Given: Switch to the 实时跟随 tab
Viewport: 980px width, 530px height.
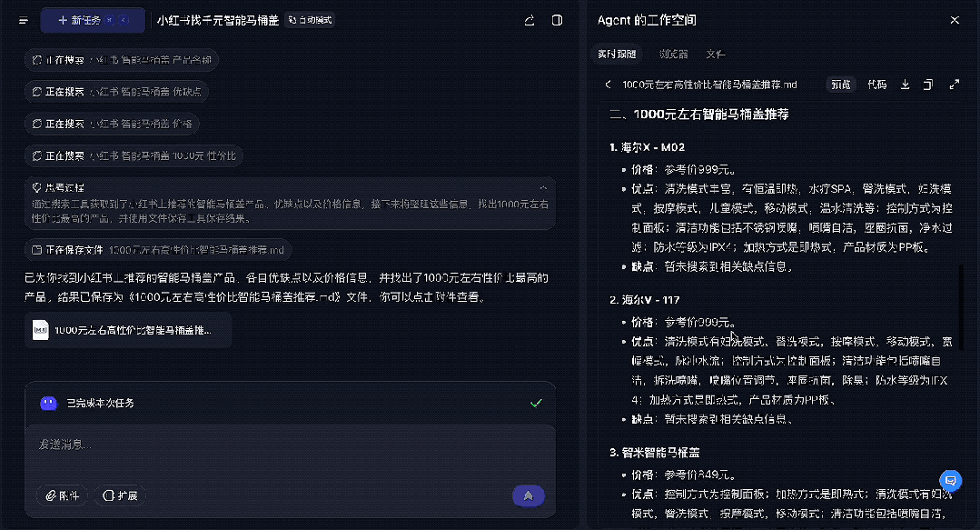Looking at the screenshot, I should tap(617, 54).
